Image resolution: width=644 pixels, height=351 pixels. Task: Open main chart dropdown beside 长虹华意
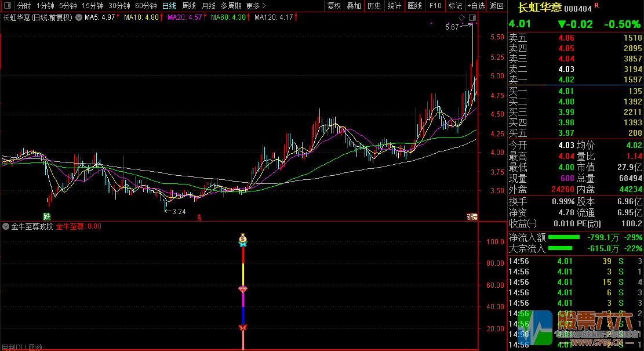coord(79,17)
